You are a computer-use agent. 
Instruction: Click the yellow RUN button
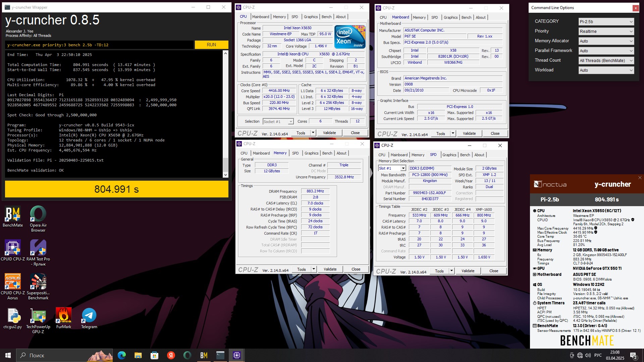coord(211,45)
